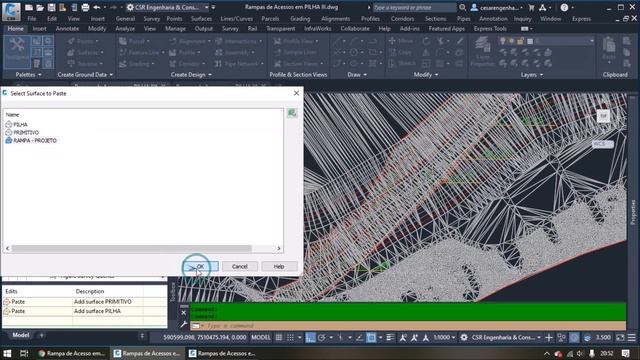
Task: Close the Select Surface to Paste dialog
Action: [x=296, y=93]
